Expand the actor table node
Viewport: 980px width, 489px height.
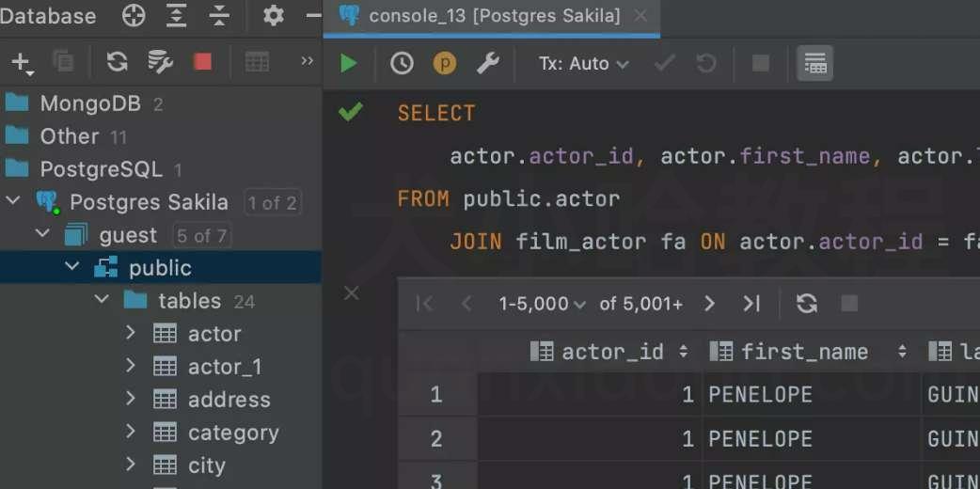(130, 333)
